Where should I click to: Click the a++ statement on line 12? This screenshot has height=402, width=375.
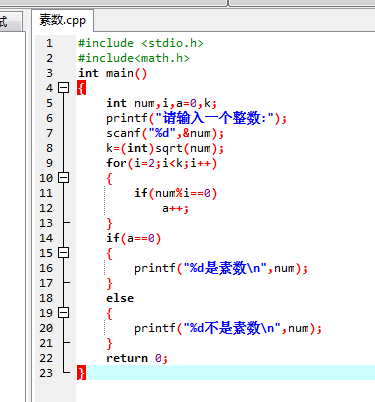coord(175,208)
